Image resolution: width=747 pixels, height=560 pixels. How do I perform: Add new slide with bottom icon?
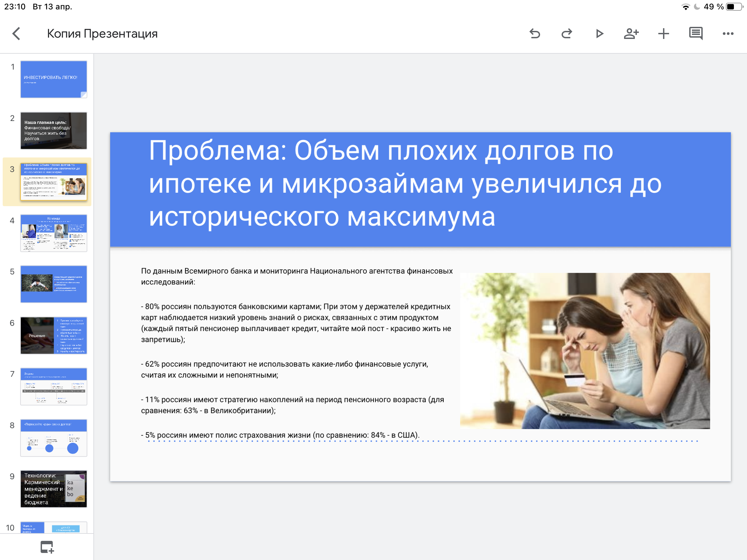point(47,547)
